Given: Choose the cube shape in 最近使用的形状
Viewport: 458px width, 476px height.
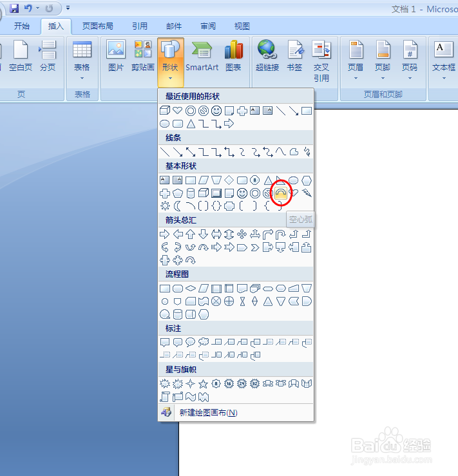Looking at the screenshot, I should click(x=165, y=111).
